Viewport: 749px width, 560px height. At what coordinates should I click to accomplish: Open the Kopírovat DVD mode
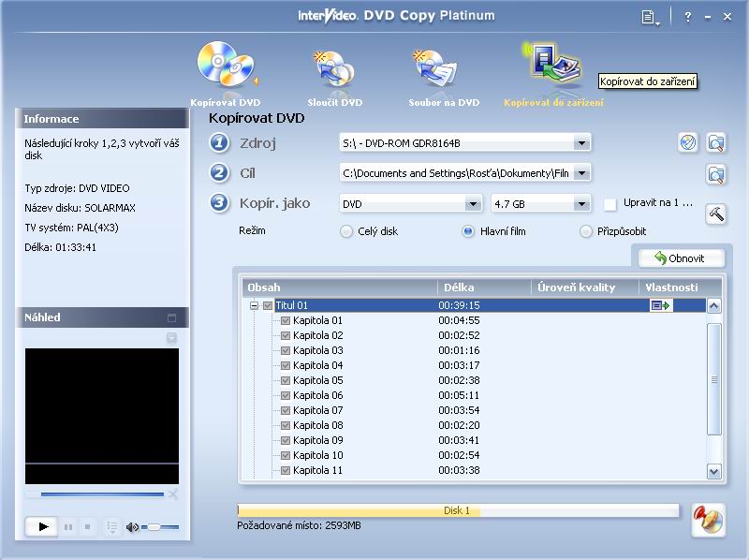point(226,74)
